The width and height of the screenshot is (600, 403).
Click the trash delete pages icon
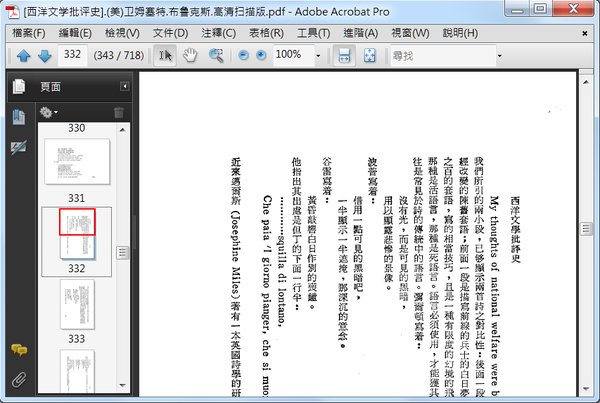119,113
